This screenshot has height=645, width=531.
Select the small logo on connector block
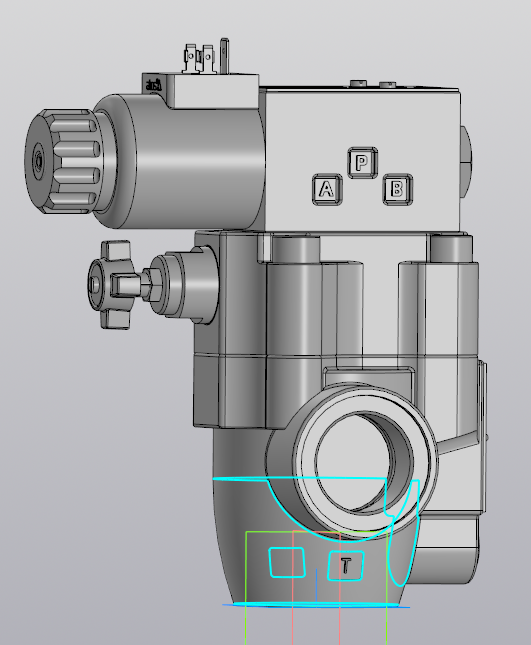(154, 86)
